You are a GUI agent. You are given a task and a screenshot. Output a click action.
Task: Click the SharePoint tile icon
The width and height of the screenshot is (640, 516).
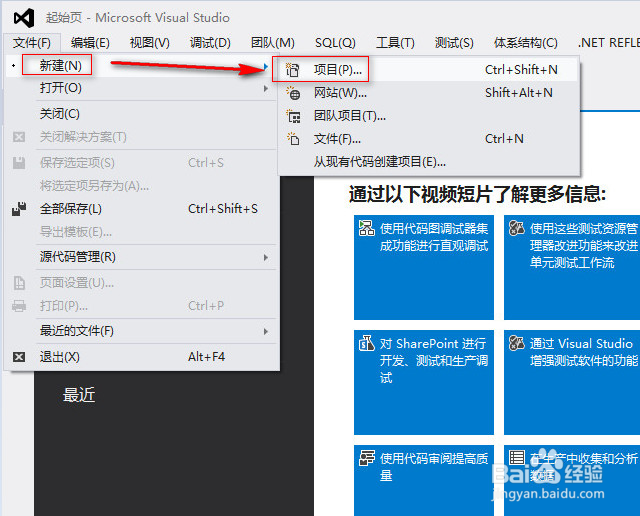pyautogui.click(x=367, y=343)
